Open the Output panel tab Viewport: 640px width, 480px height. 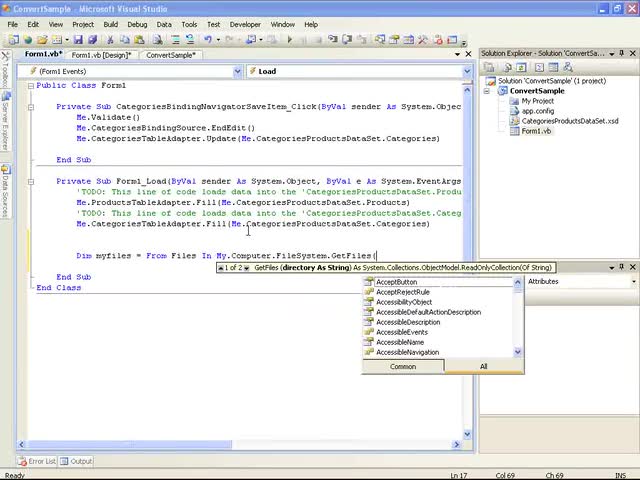tap(76, 461)
